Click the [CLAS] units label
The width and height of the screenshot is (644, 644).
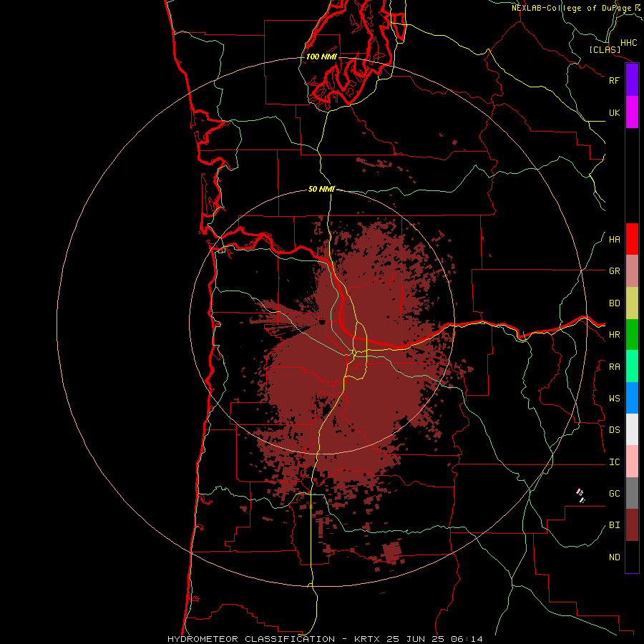tap(605, 49)
